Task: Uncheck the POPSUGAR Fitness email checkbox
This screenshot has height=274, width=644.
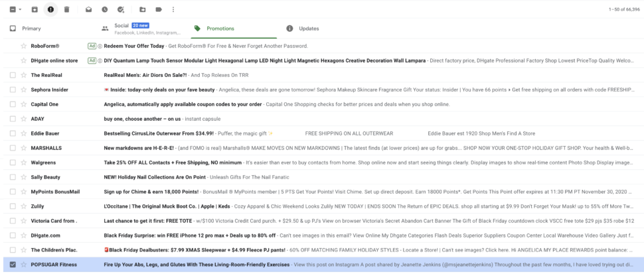Action: point(13,265)
